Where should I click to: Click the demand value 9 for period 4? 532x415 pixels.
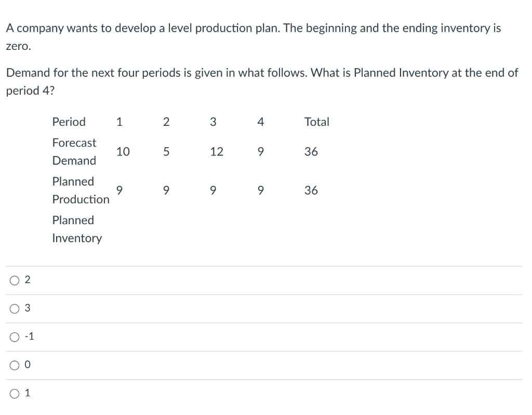(260, 152)
